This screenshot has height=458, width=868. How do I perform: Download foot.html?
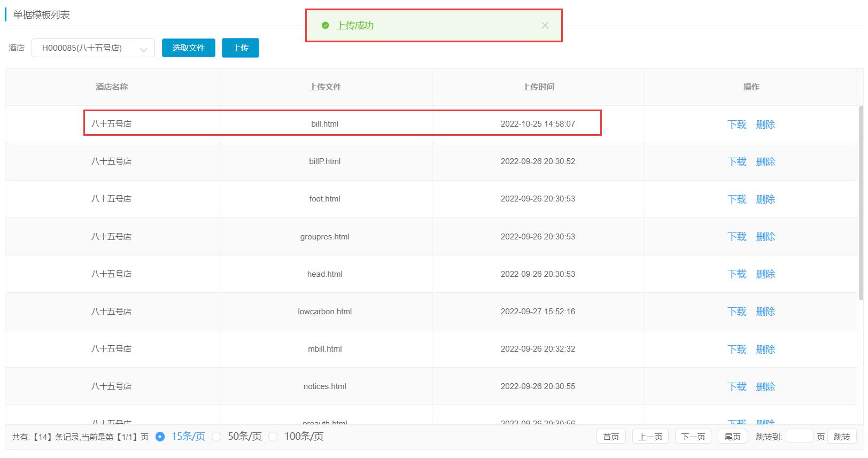737,199
